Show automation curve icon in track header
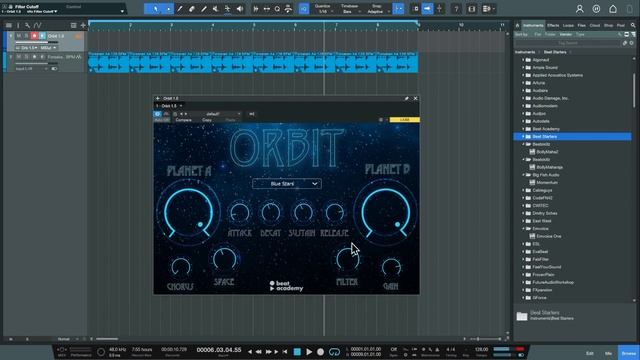Image resolution: width=640 pixels, height=360 pixels. tap(38, 25)
